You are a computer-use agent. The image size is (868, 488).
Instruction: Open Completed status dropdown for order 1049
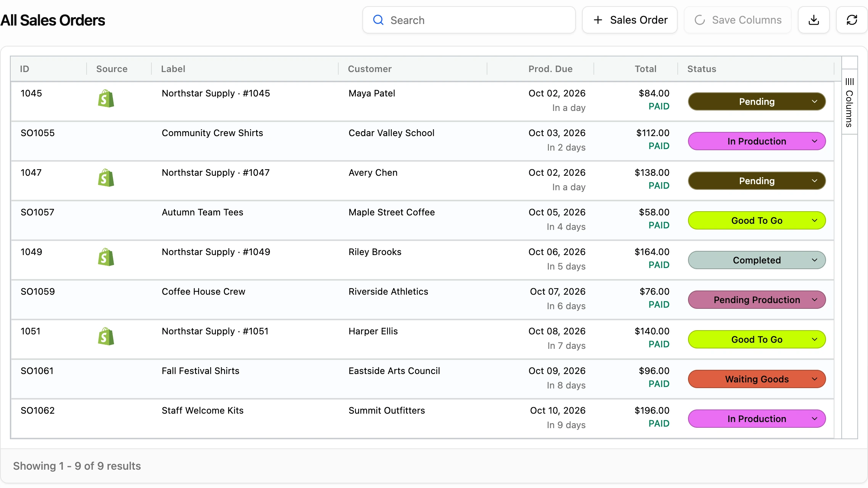[x=757, y=260]
